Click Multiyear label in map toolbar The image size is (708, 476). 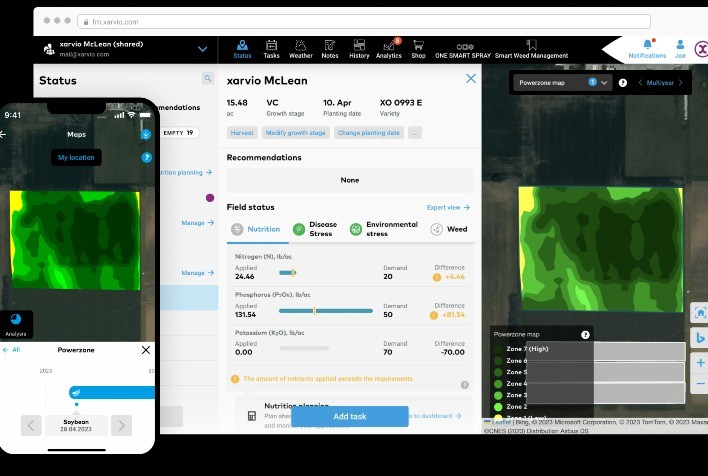pos(660,83)
